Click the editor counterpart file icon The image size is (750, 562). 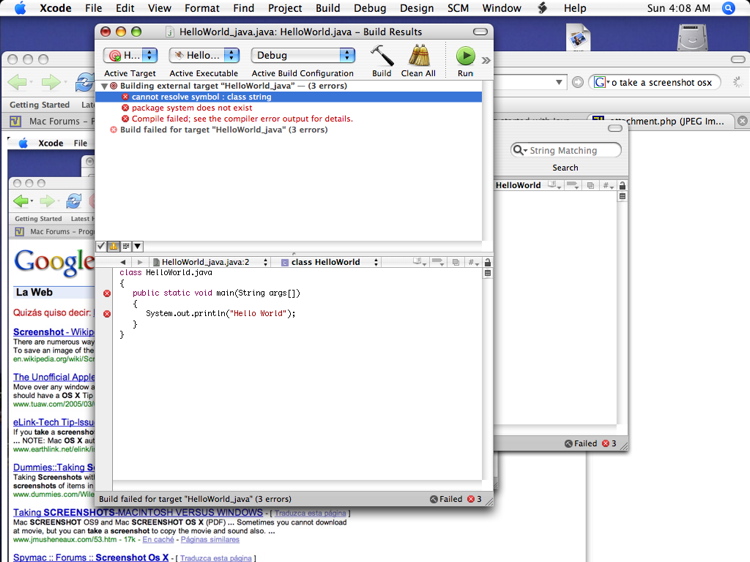click(x=455, y=262)
